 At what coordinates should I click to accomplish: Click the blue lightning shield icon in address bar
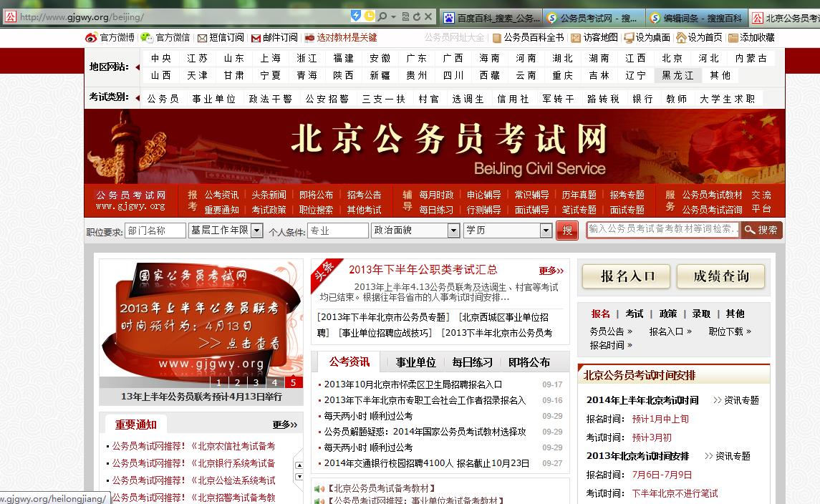(x=356, y=16)
